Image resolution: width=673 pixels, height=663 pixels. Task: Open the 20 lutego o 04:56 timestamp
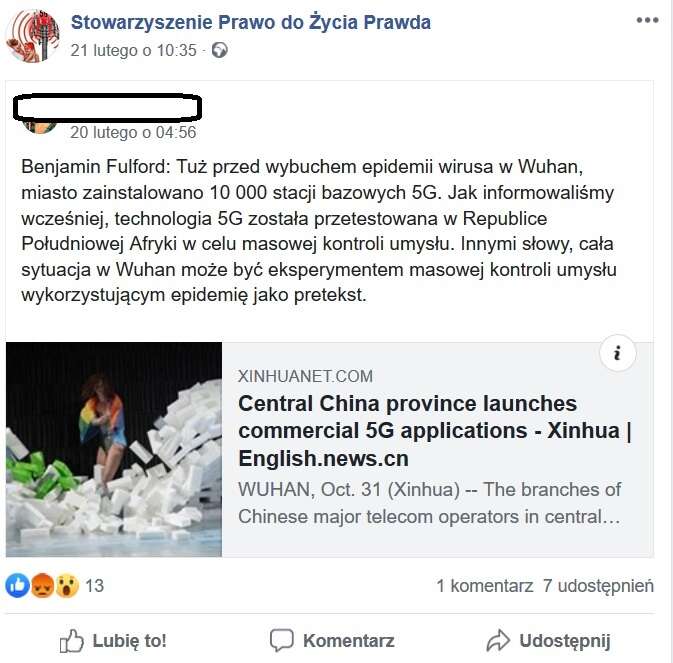(x=133, y=133)
